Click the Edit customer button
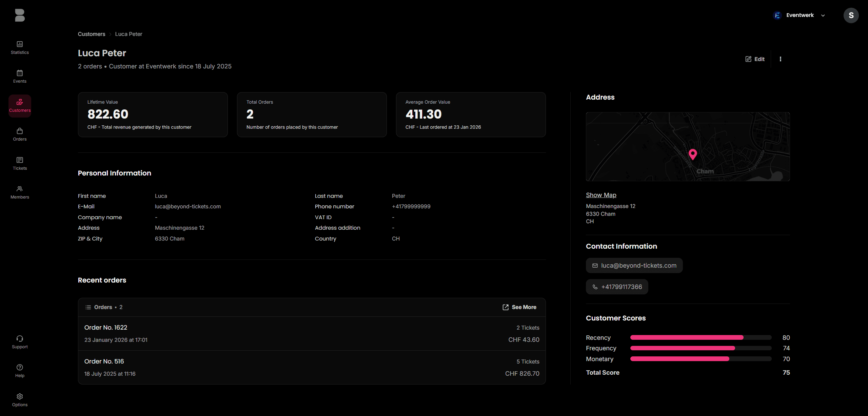The width and height of the screenshot is (868, 416). coord(755,59)
